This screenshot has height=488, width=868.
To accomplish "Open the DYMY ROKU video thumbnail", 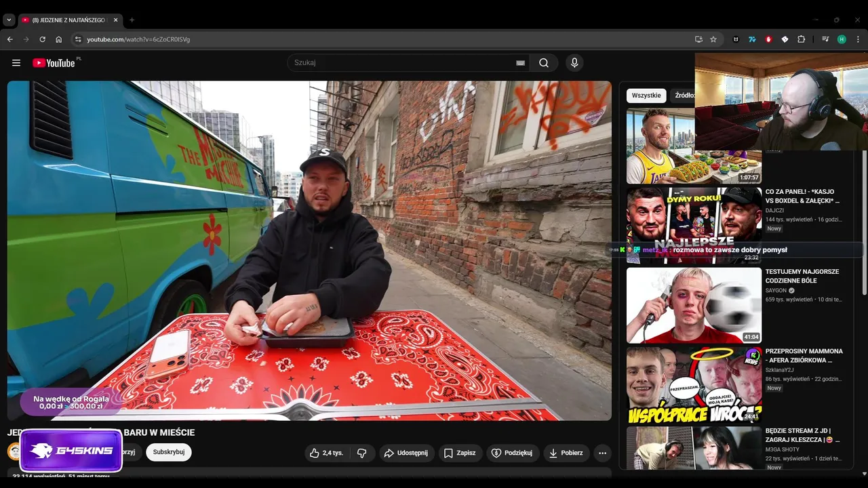I will coord(694,225).
